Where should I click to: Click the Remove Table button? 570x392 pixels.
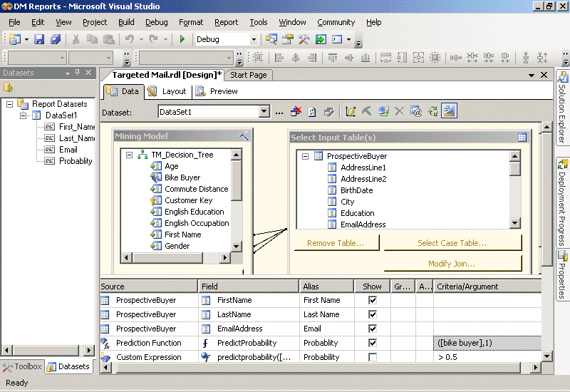336,243
